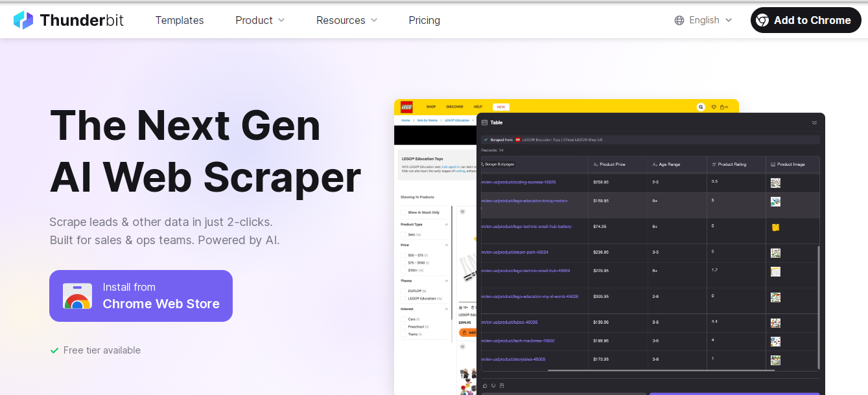Click the LEGO wishlist heart icon

[x=714, y=107]
